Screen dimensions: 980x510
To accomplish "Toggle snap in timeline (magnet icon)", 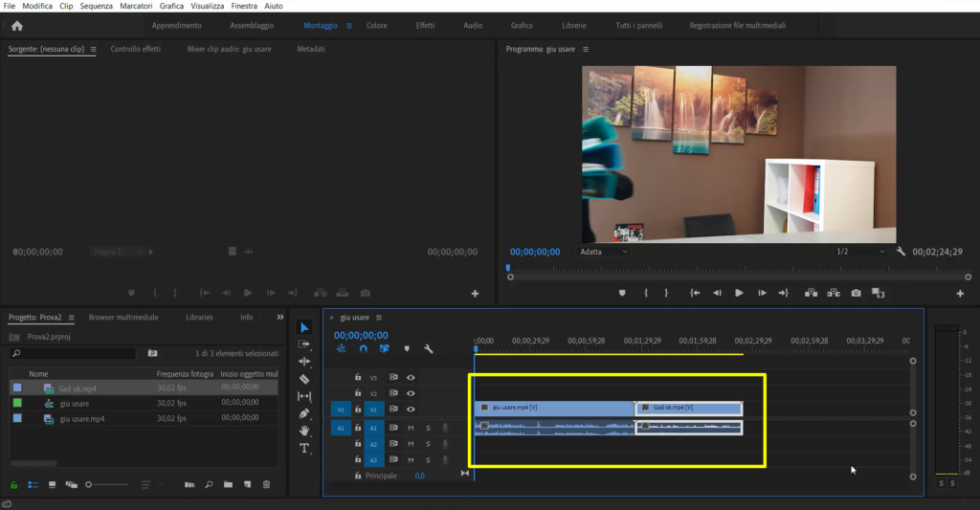I will click(x=363, y=348).
